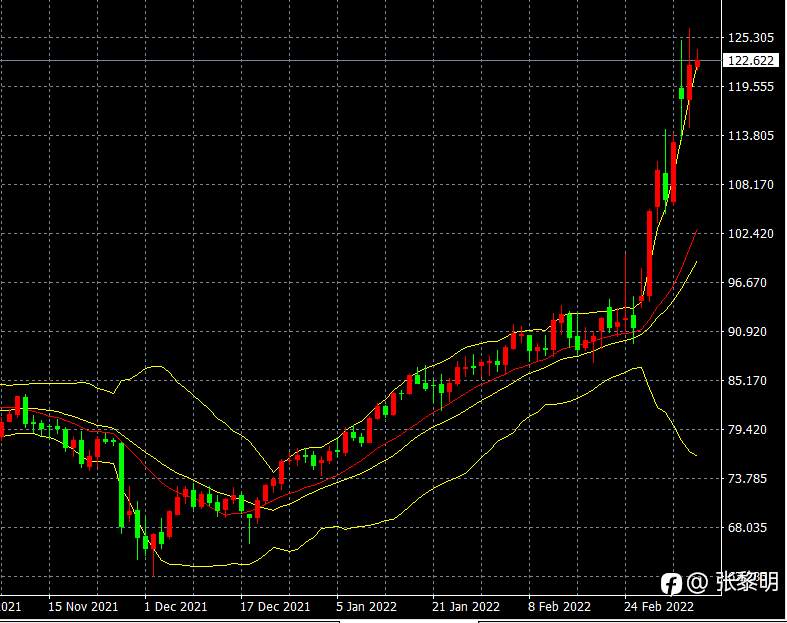Click the 1 Dec 2021 date label
Viewport: 787px width, 623px height.
[176, 607]
